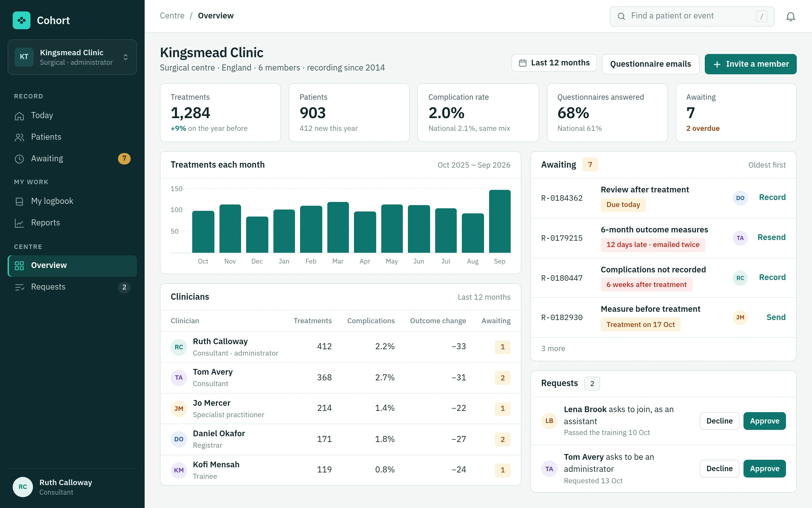Click the slash shortcut key hint
Viewport: 812px width, 508px height.
click(762, 16)
